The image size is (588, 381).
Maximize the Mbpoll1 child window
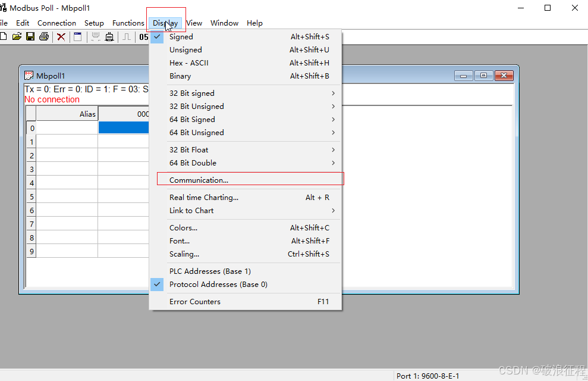pyautogui.click(x=484, y=76)
